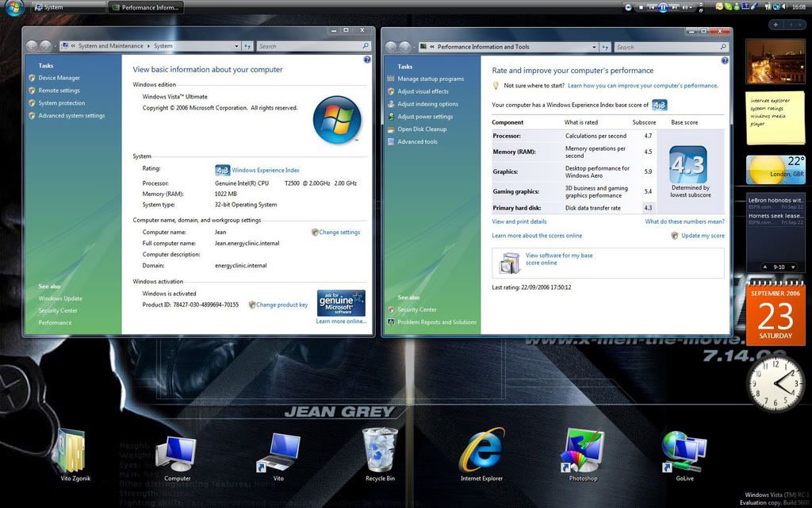Click Change product key link
The width and height of the screenshot is (812, 508).
coord(282,305)
